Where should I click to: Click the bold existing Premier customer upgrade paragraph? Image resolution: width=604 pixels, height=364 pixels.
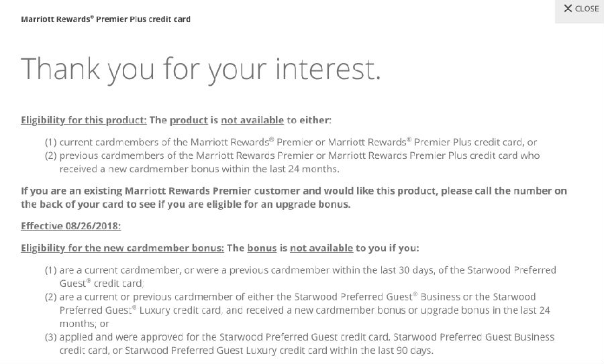click(294, 197)
